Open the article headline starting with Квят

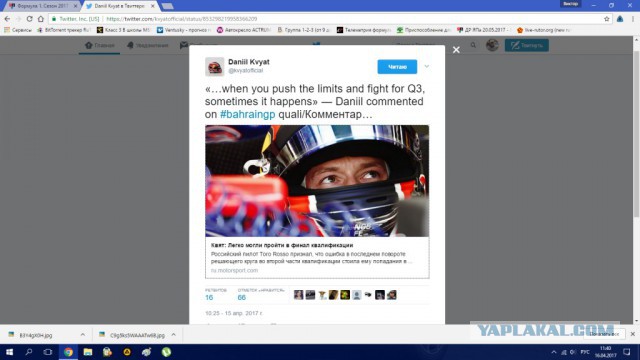tap(282, 245)
